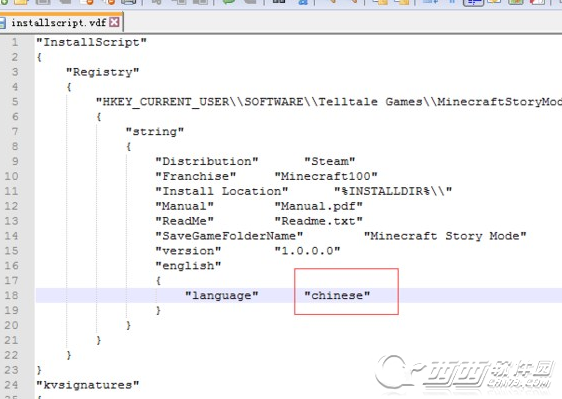
Task: Click the "english" key on line 16
Action: tap(188, 266)
